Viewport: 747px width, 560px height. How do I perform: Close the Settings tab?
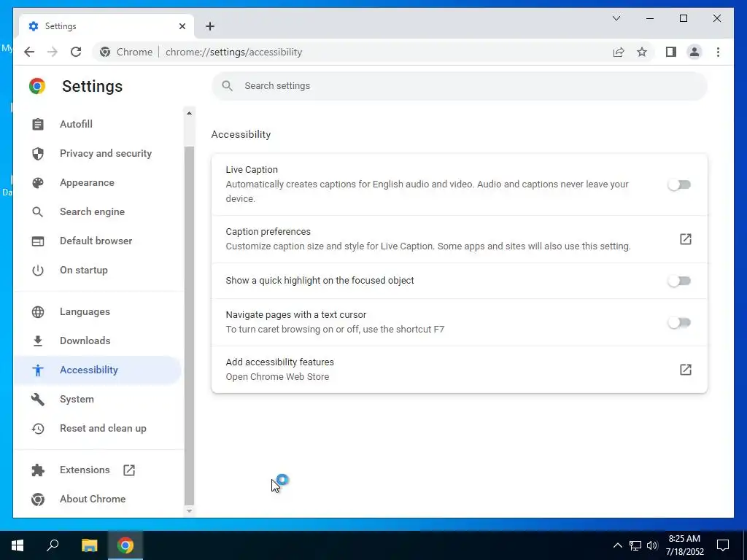tap(182, 26)
